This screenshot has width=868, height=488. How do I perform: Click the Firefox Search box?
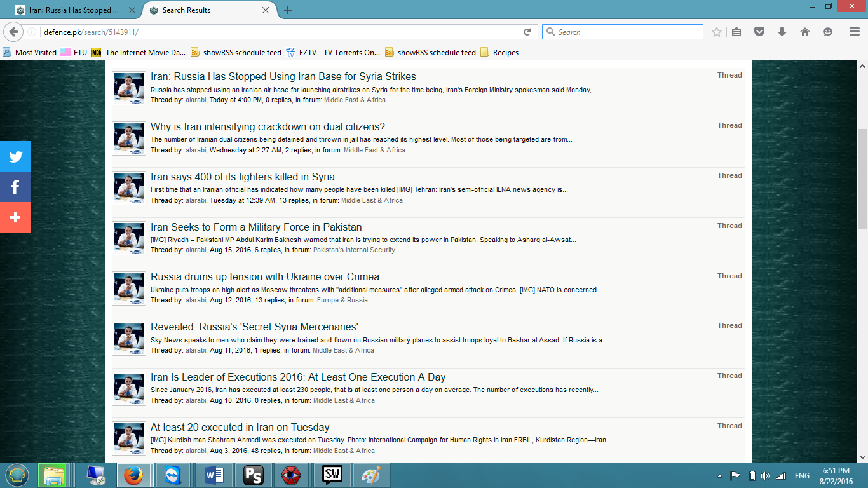[x=623, y=32]
